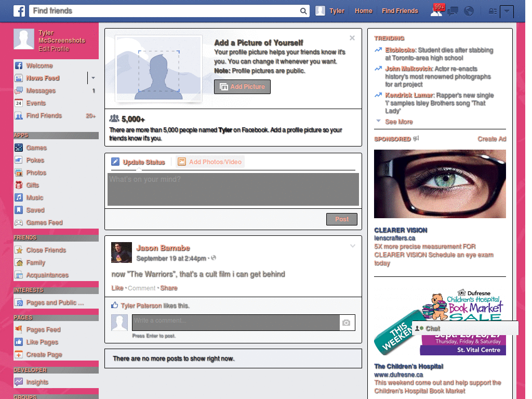Like Jason Barnabe's post

click(117, 288)
